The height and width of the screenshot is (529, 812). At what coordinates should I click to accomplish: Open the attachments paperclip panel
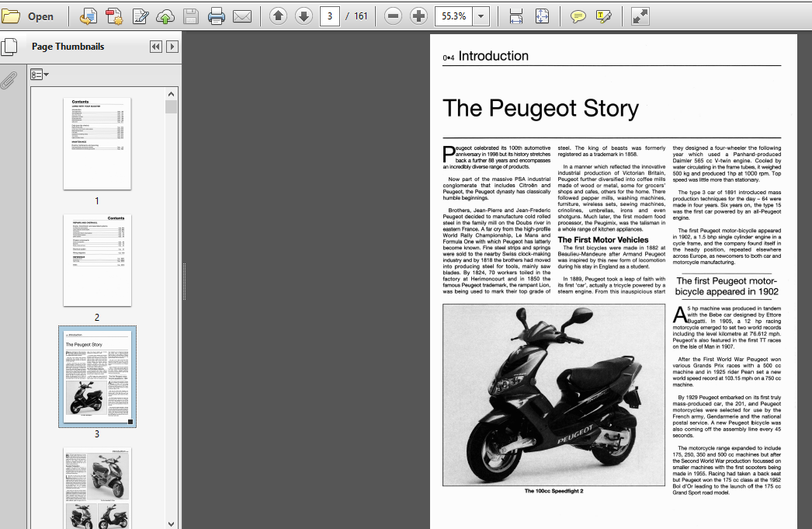pyautogui.click(x=9, y=80)
